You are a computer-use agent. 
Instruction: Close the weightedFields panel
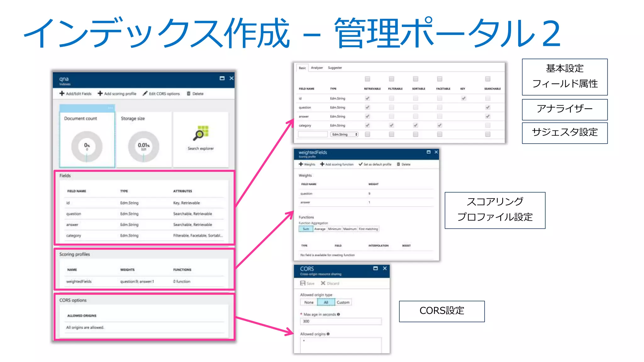pyautogui.click(x=436, y=152)
